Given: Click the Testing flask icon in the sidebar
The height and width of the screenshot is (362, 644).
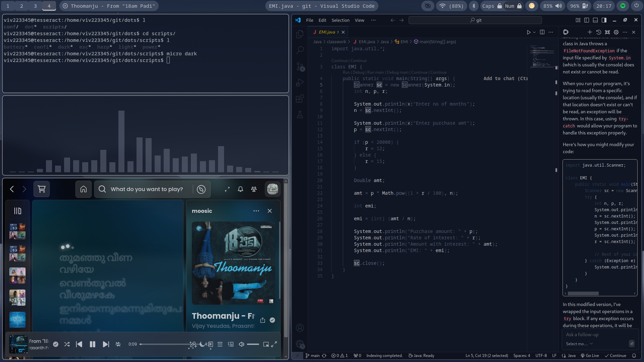Looking at the screenshot, I should pos(300,115).
